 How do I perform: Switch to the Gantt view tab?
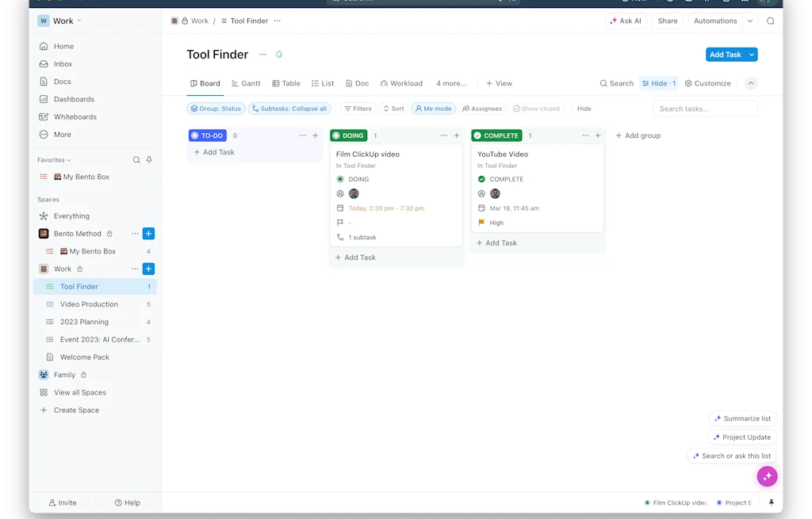[246, 83]
